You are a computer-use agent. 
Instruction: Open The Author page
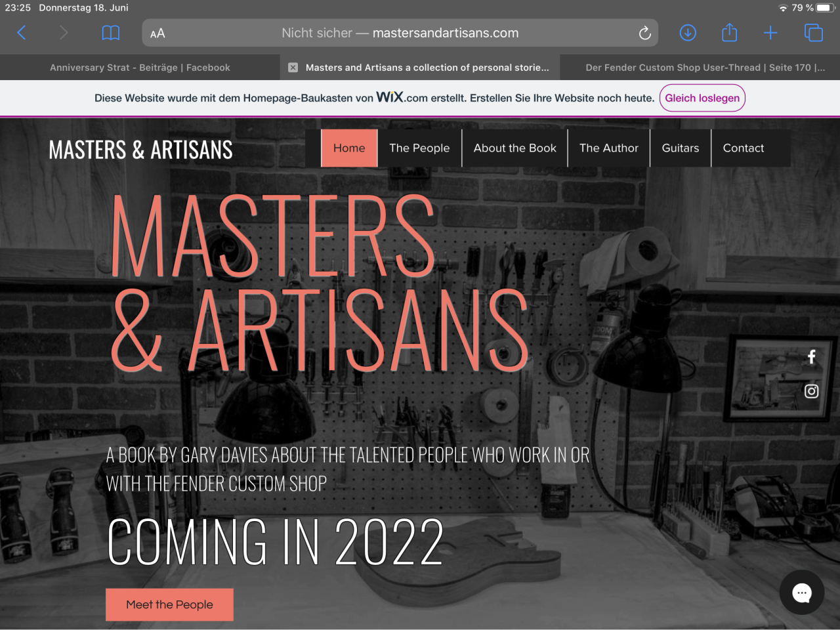[609, 148]
